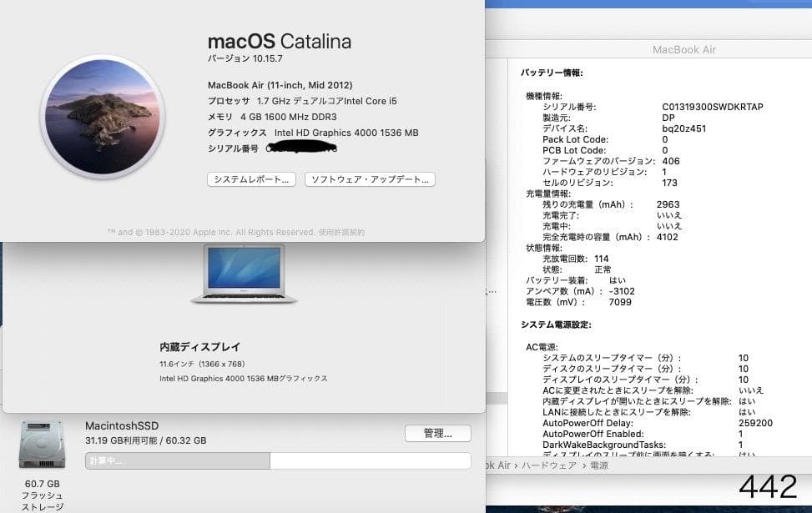Select 完全充電時の容量 value 4102
Screen dimensions: 812x513
coord(667,237)
